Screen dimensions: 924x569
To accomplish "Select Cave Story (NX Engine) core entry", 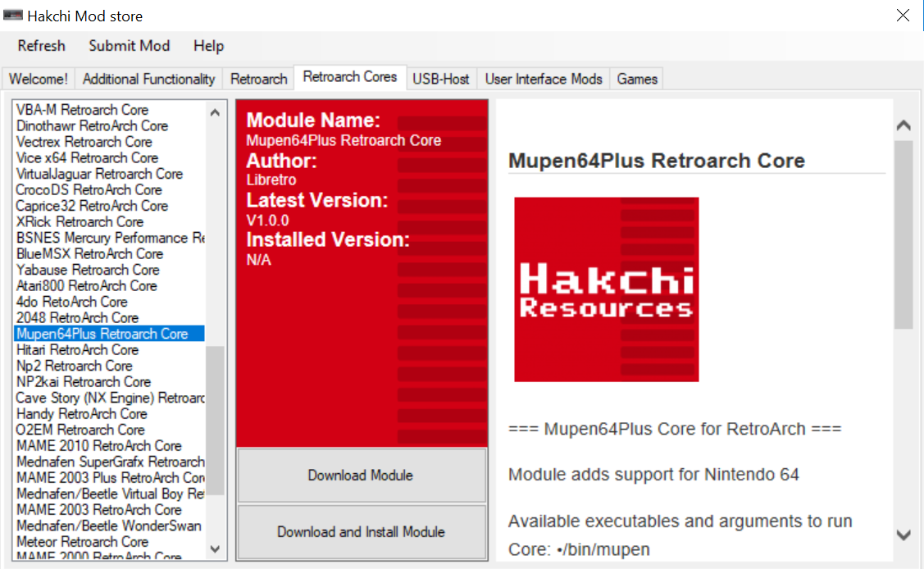I will 110,398.
